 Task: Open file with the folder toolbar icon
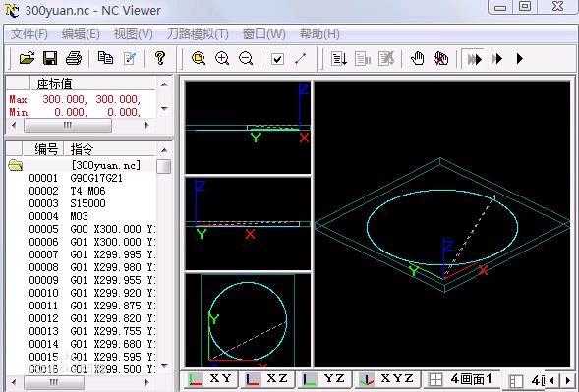click(x=27, y=58)
